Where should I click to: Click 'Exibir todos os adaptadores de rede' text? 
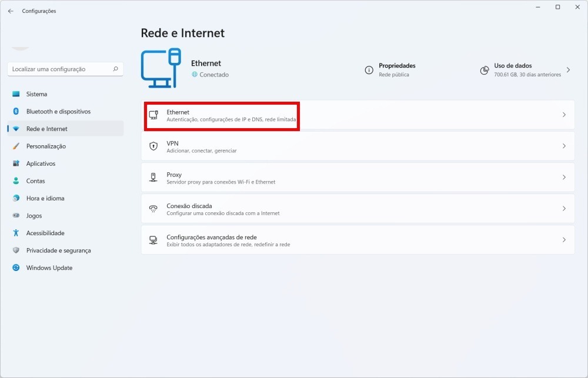click(x=228, y=245)
